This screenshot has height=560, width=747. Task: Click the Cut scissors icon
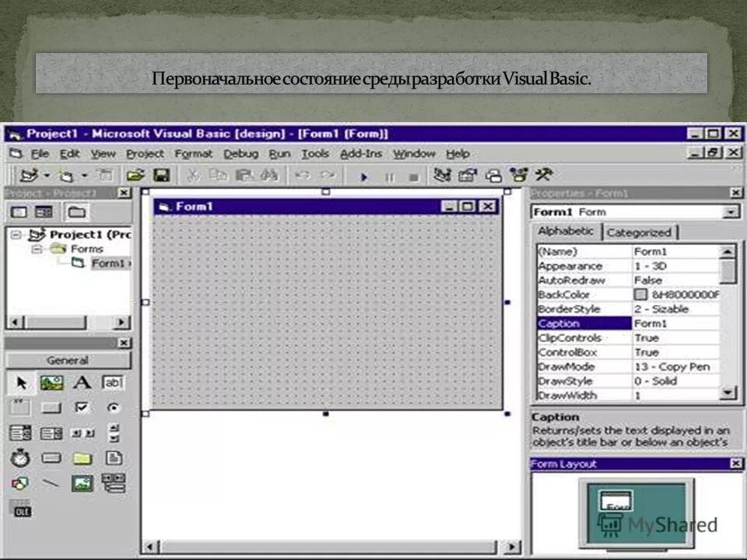193,175
